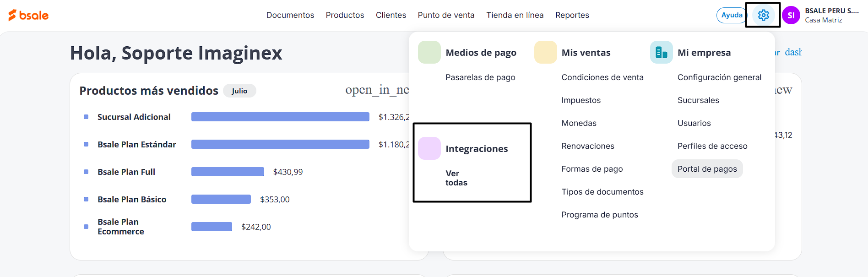Click the Integraciones heading
The height and width of the screenshot is (277, 868).
pos(477,149)
